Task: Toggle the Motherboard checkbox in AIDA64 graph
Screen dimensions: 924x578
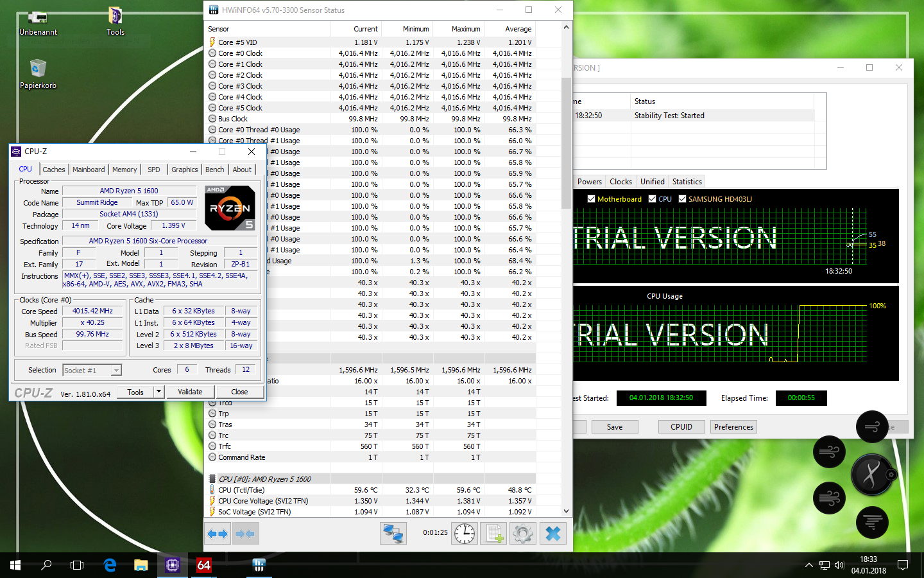Action: click(x=591, y=199)
